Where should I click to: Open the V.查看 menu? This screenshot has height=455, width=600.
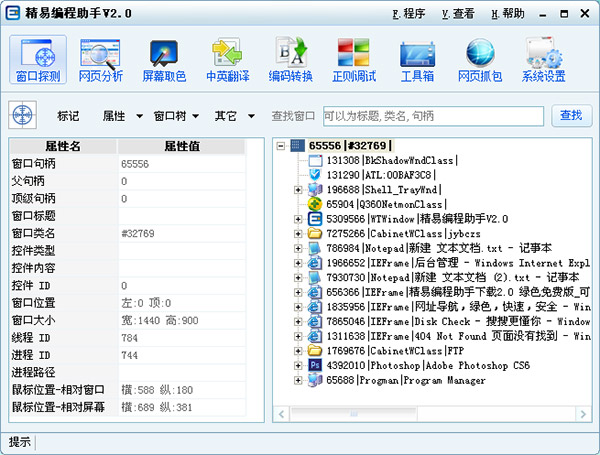(x=458, y=14)
